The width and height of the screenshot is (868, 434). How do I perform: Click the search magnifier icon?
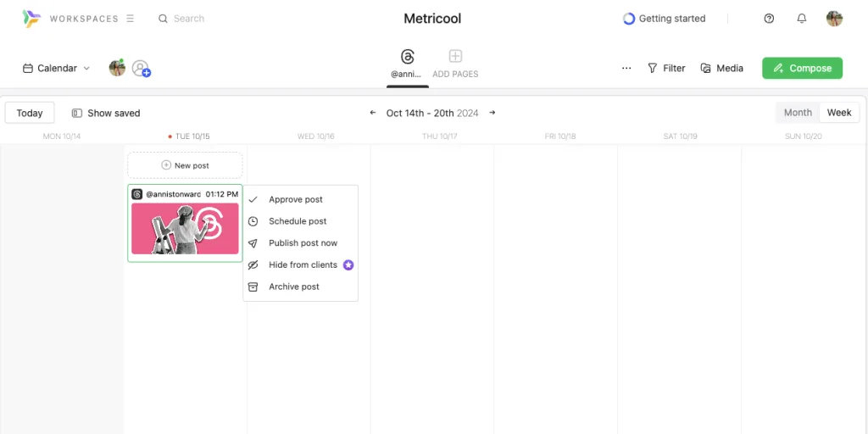(163, 19)
